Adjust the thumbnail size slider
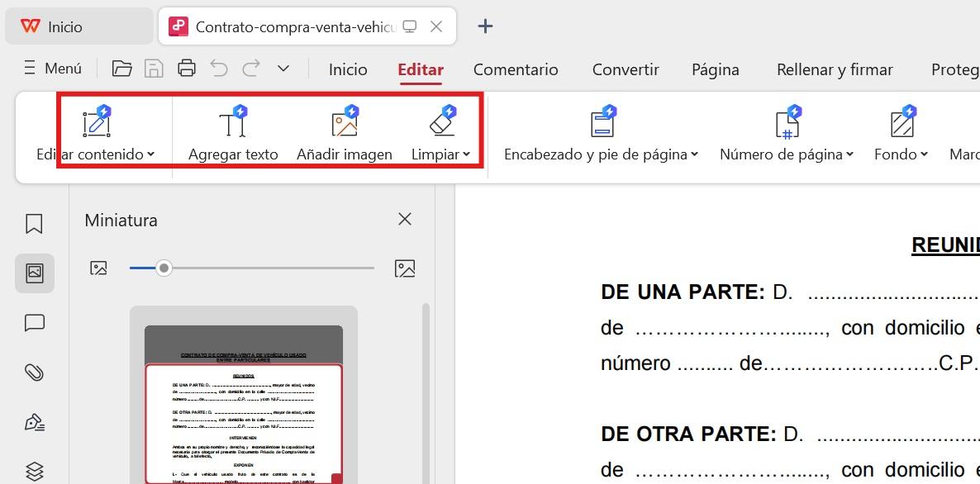 [x=164, y=268]
